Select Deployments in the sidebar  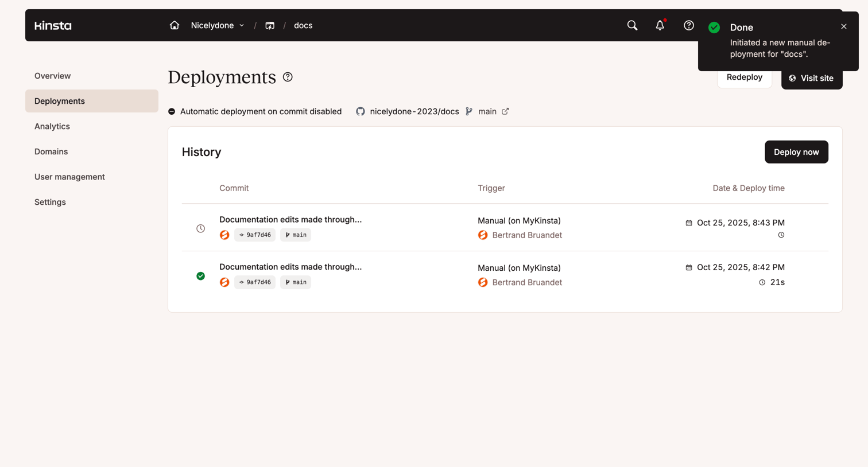pos(92,101)
